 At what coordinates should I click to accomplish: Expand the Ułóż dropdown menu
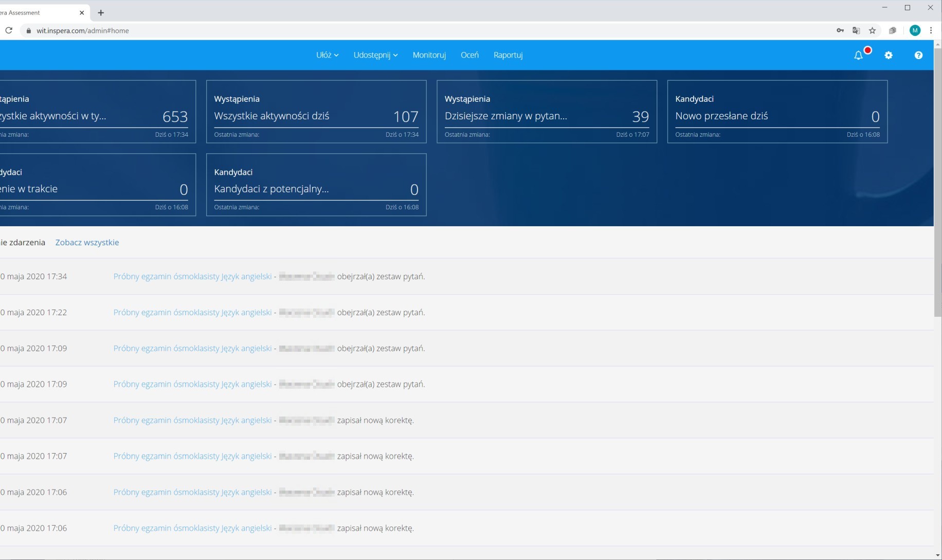tap(327, 55)
